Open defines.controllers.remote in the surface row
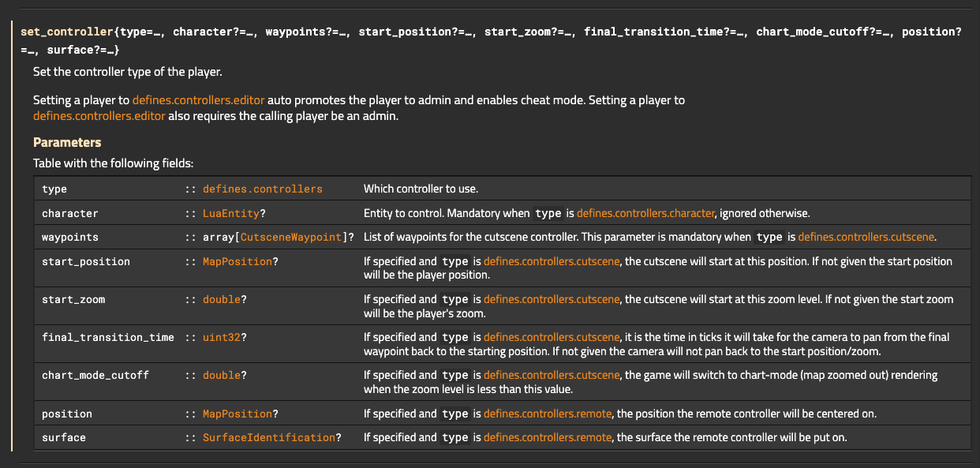Viewport: 980px width, 468px height. click(x=547, y=437)
